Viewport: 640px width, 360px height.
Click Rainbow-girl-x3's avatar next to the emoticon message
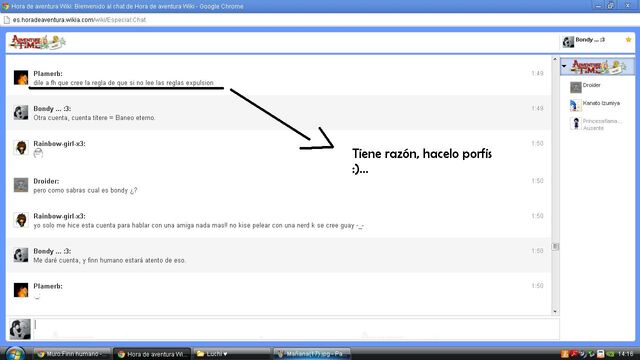(x=21, y=147)
